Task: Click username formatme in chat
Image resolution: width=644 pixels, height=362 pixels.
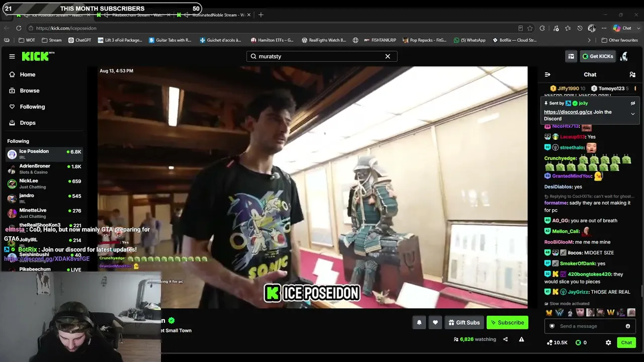Action: coord(556,203)
